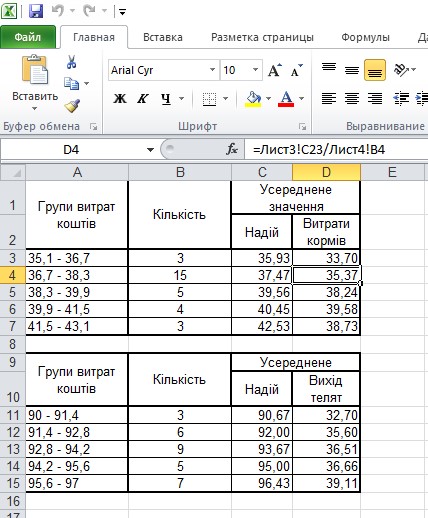Image resolution: width=428 pixels, height=518 pixels.
Task: Apply cell borders with the borders icon
Action: coord(209,99)
